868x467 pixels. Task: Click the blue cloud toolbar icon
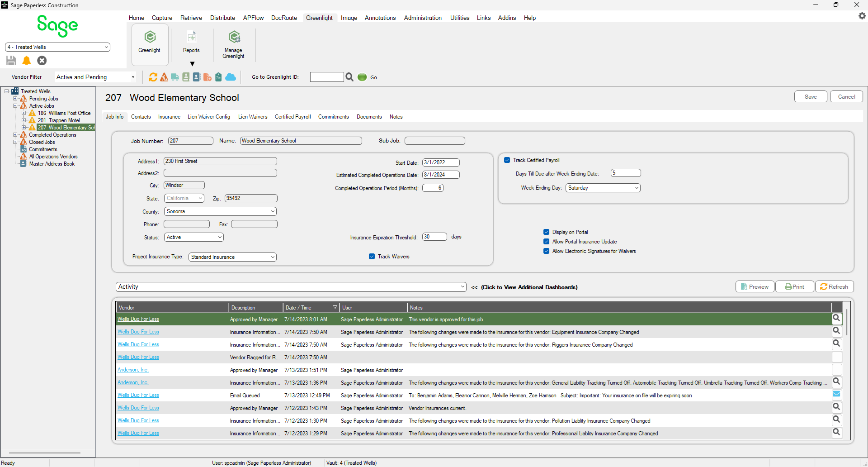(231, 77)
